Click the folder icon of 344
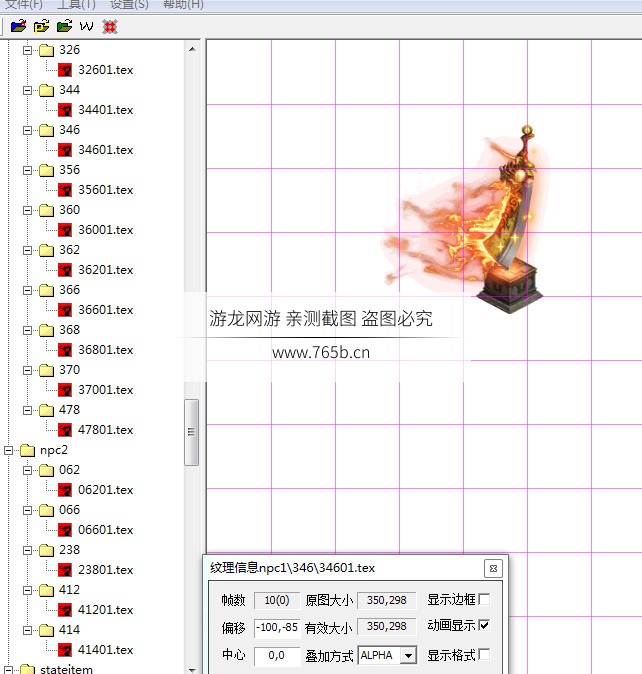The image size is (642, 674). pos(46,90)
